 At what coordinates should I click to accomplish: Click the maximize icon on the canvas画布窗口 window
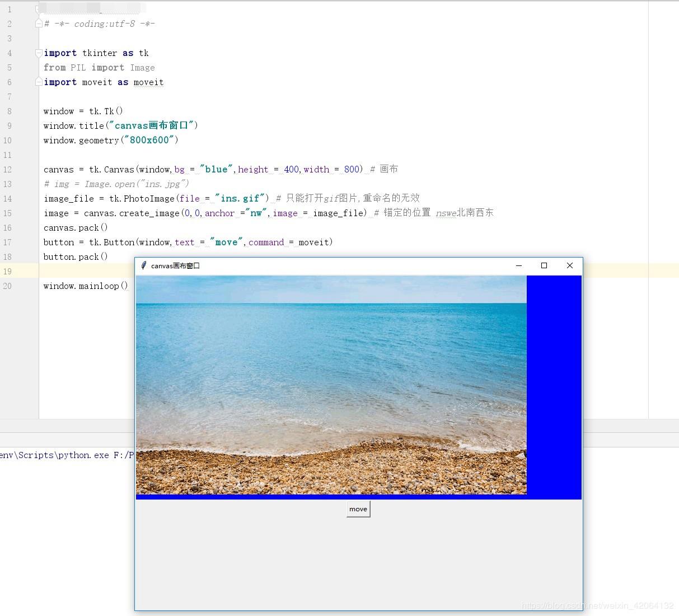(x=544, y=265)
